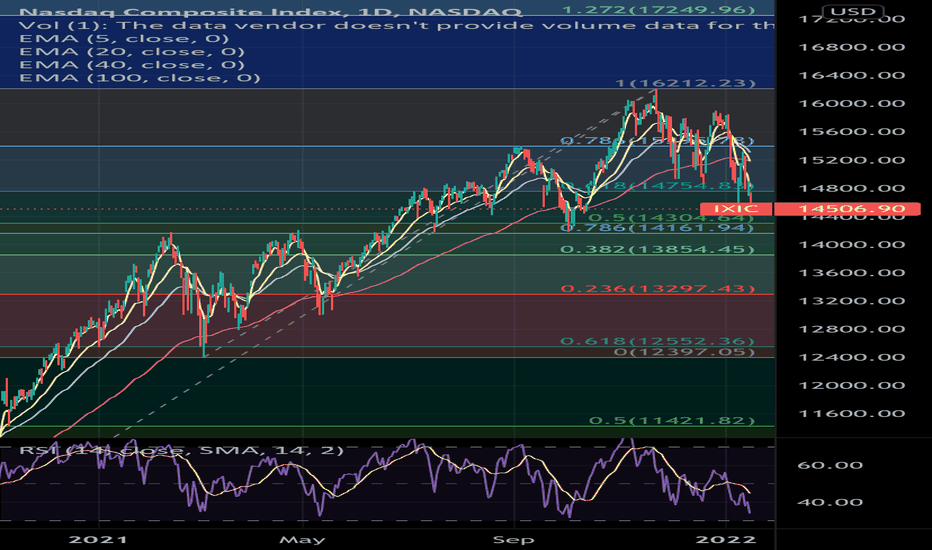Click the May label on time axis
The image size is (932, 550).
click(x=303, y=540)
